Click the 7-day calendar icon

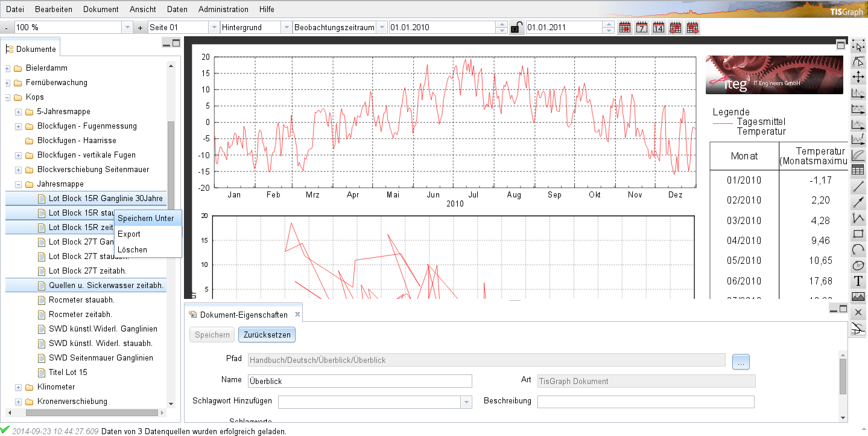coord(642,27)
